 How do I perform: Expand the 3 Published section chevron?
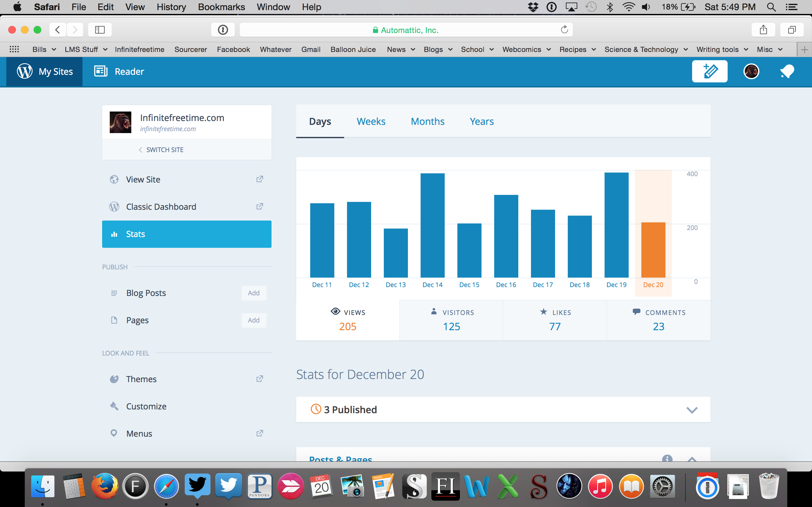point(691,410)
